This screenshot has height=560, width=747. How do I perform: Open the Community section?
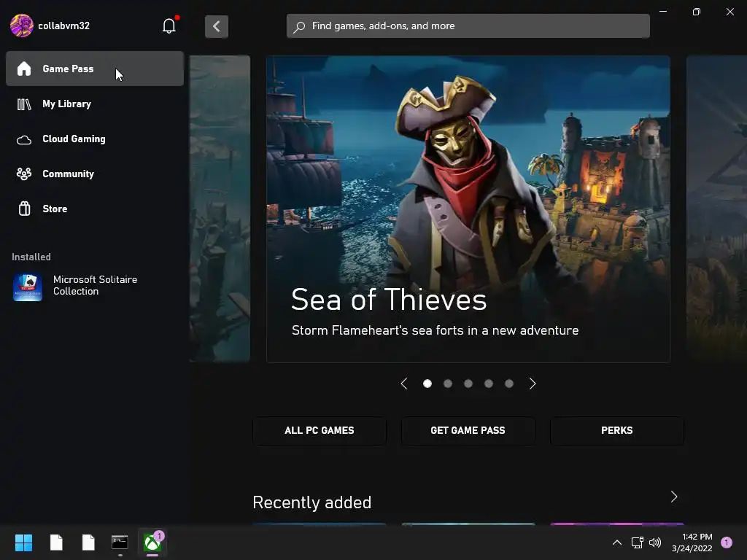click(95, 174)
